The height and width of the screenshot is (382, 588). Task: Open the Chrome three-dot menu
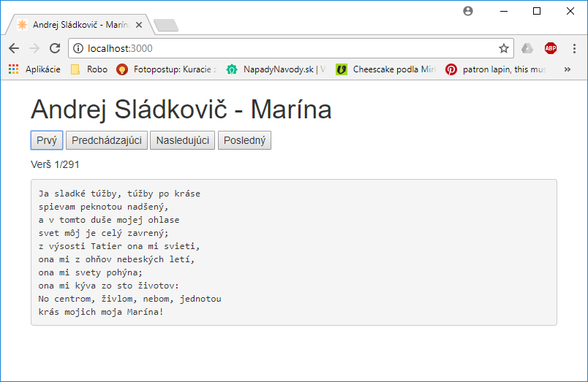tap(574, 48)
